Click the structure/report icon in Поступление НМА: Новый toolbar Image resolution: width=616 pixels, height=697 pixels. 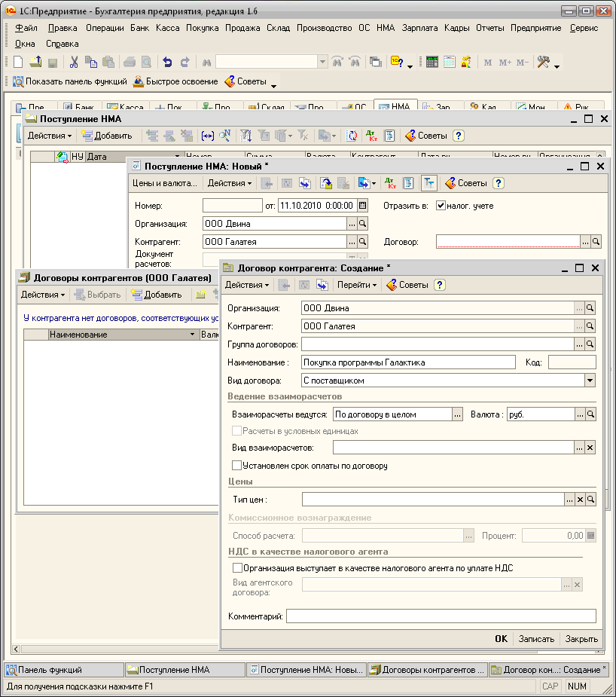[408, 183]
